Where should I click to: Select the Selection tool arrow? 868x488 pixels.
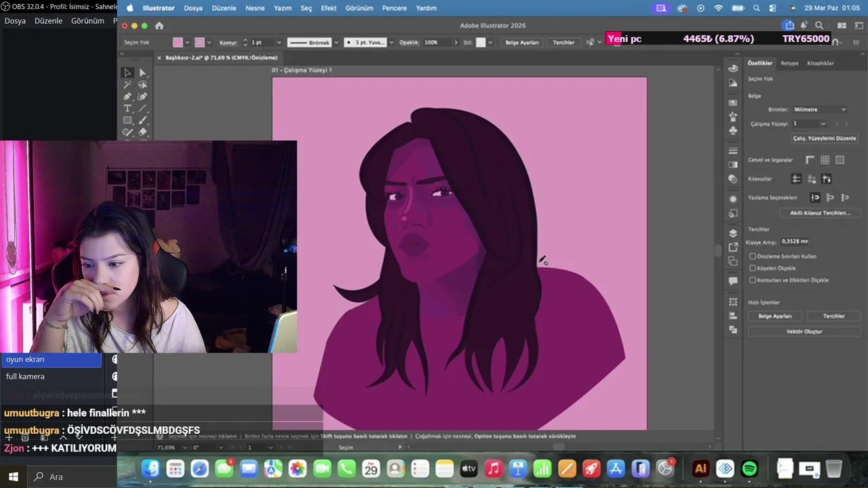pyautogui.click(x=127, y=73)
